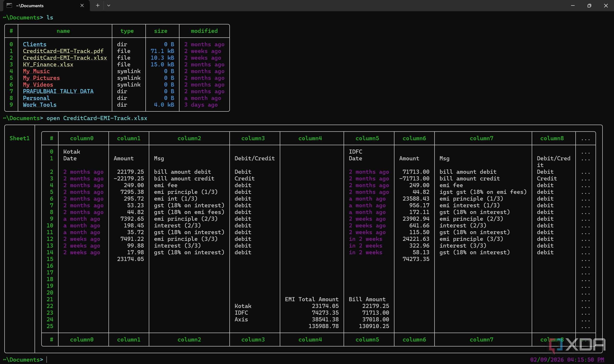Viewport: 614px width, 364px height.
Task: Click the Kotak cell in row 0
Action: pyautogui.click(x=72, y=152)
